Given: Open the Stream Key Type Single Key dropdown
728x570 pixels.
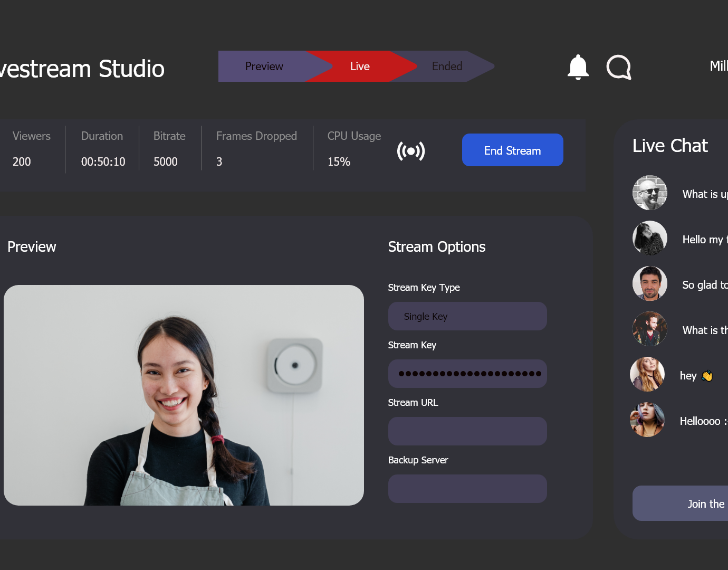Looking at the screenshot, I should pyautogui.click(x=467, y=316).
